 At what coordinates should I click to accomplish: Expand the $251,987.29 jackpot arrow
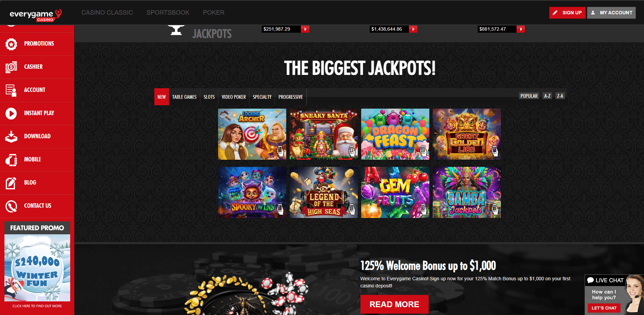pyautogui.click(x=305, y=29)
